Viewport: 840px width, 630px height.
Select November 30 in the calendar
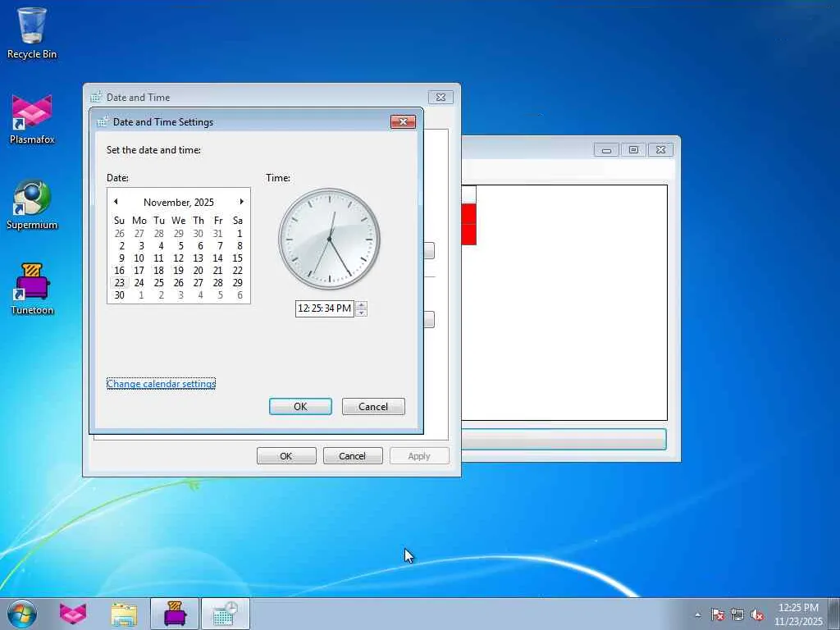tap(120, 294)
